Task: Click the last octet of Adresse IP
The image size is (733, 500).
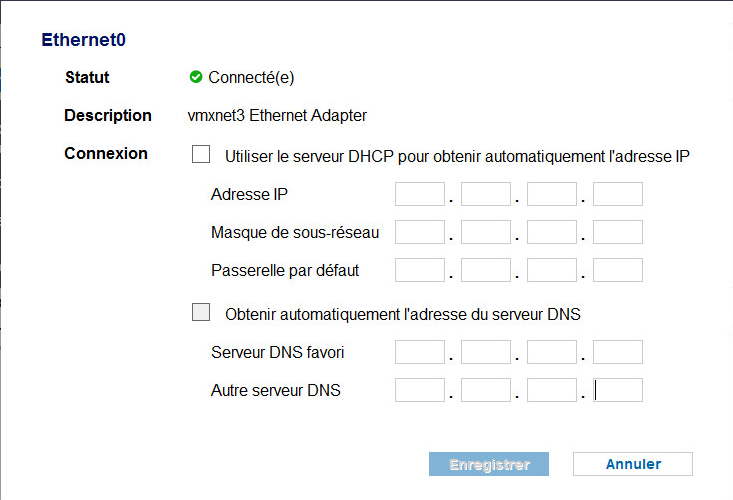Action: pyautogui.click(x=618, y=194)
